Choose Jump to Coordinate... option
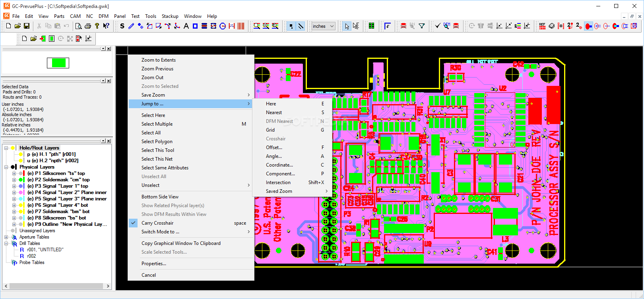This screenshot has width=644, height=299. (x=292, y=165)
